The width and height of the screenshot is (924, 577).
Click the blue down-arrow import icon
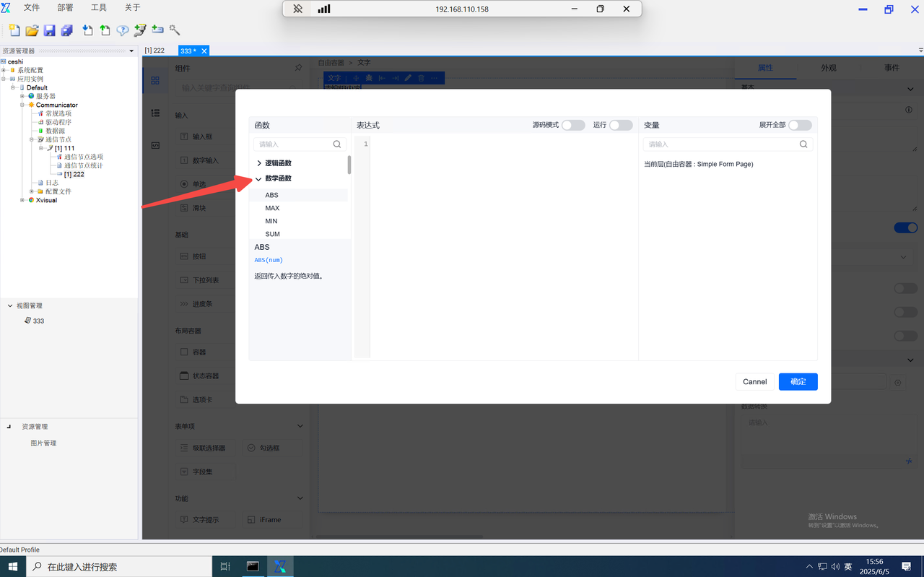point(87,30)
